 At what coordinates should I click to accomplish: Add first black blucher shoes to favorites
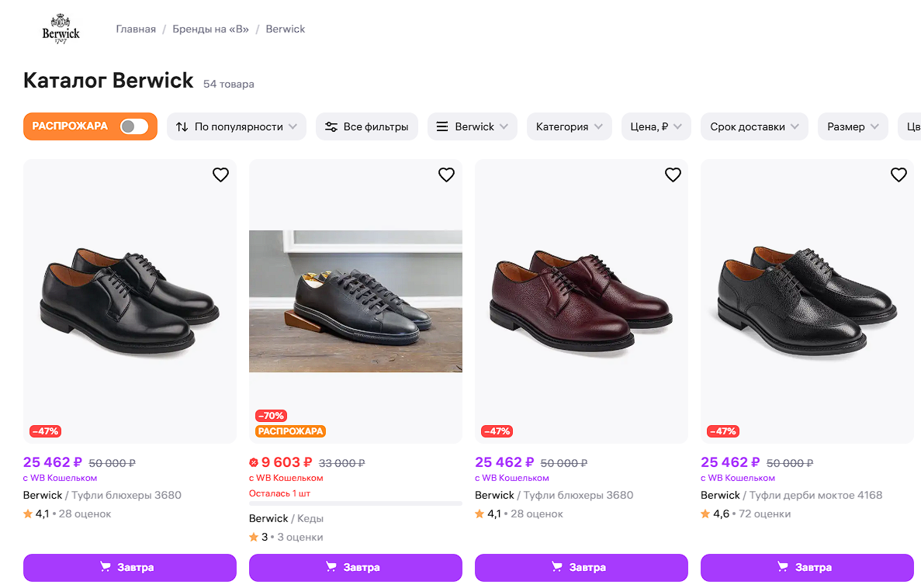(220, 175)
